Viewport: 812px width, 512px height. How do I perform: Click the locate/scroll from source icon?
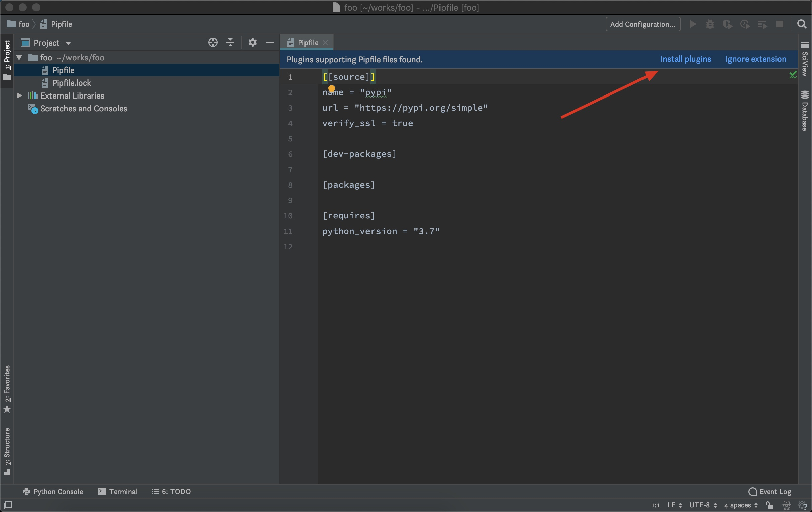[213, 43]
